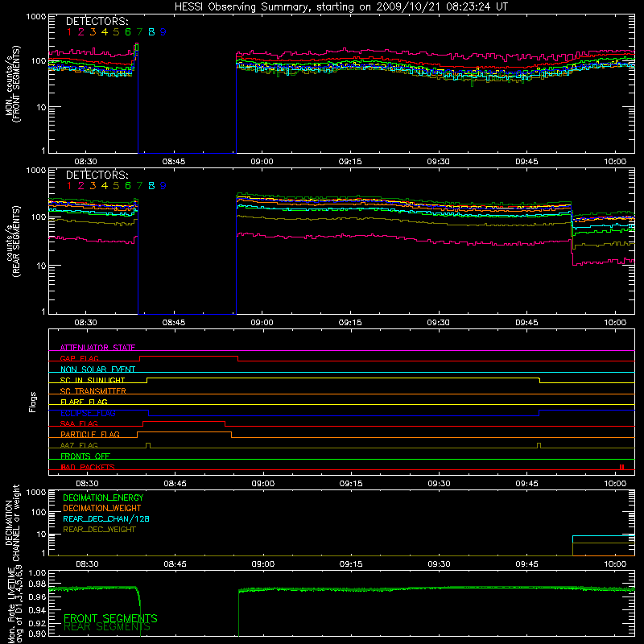Click the 0.92 value on the livetime axis
Screen dimensions: 644x644
(x=37, y=621)
